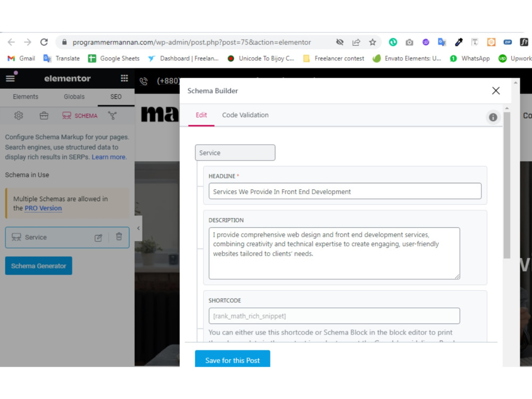
Task: Open the SEO social share icon
Action: pos(112,115)
